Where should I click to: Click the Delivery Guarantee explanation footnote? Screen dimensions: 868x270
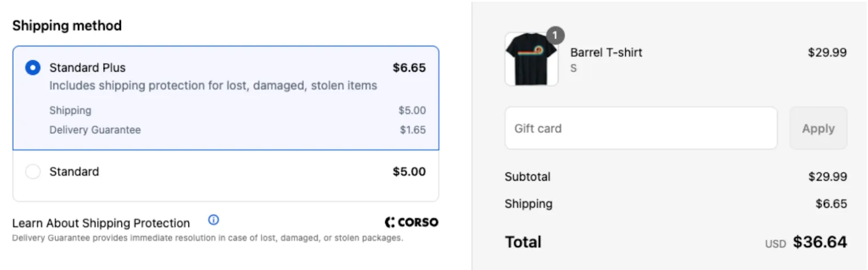click(x=207, y=238)
